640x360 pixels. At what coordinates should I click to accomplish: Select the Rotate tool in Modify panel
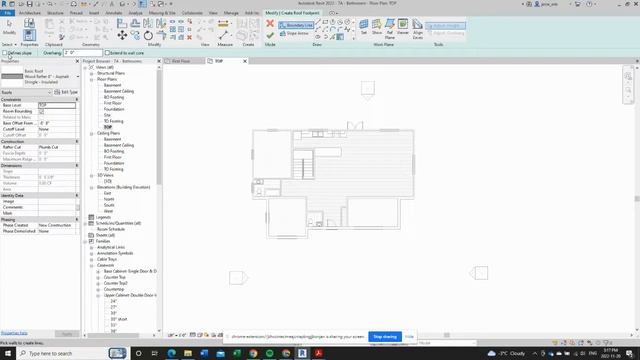pyautogui.click(x=148, y=36)
